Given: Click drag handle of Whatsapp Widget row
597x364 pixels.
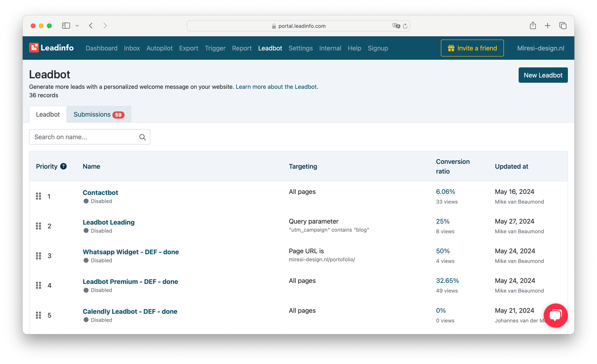Looking at the screenshot, I should pos(38,256).
